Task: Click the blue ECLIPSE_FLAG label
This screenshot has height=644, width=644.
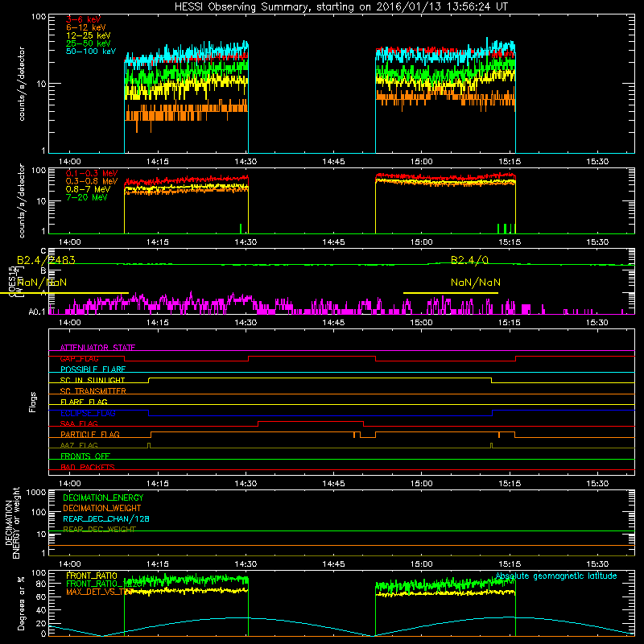Action: point(88,413)
